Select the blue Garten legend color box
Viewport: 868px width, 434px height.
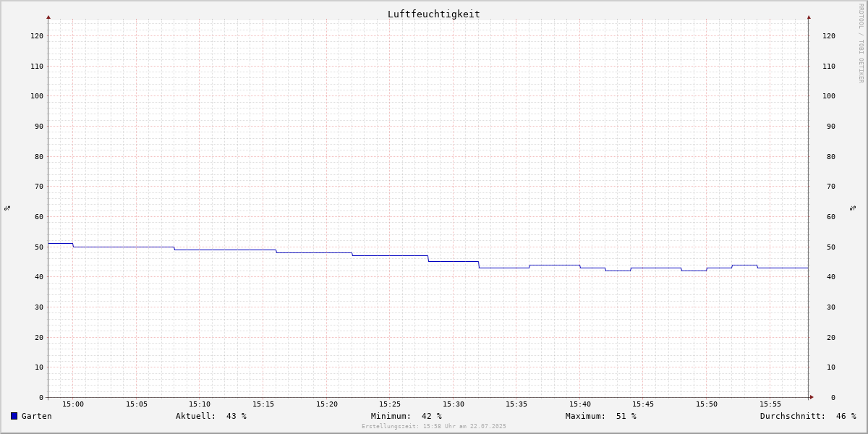(x=14, y=416)
